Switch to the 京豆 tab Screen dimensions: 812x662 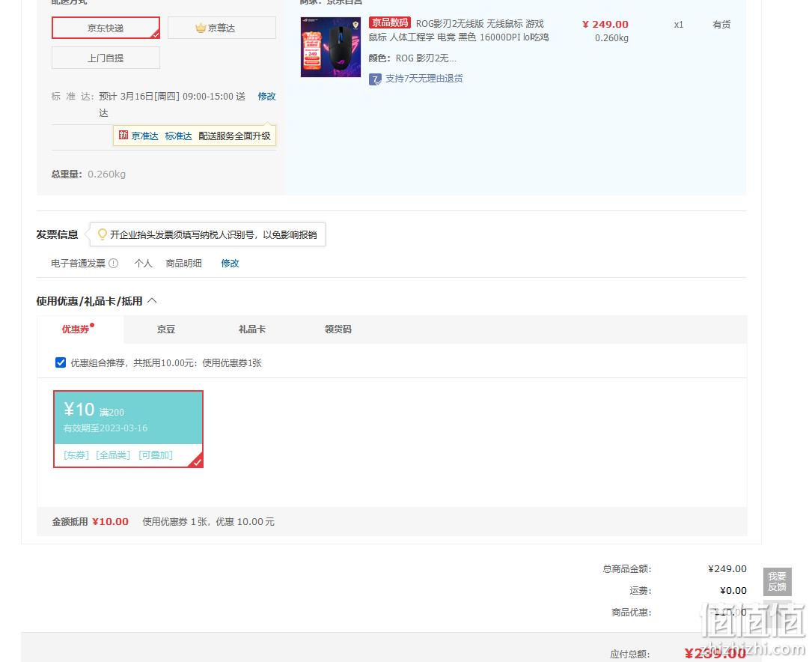(166, 330)
